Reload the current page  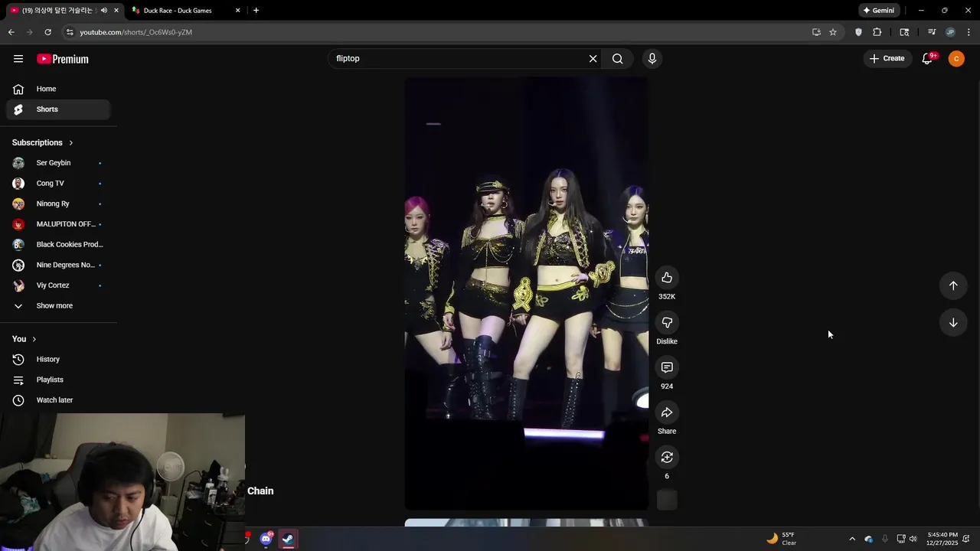pos(47,32)
